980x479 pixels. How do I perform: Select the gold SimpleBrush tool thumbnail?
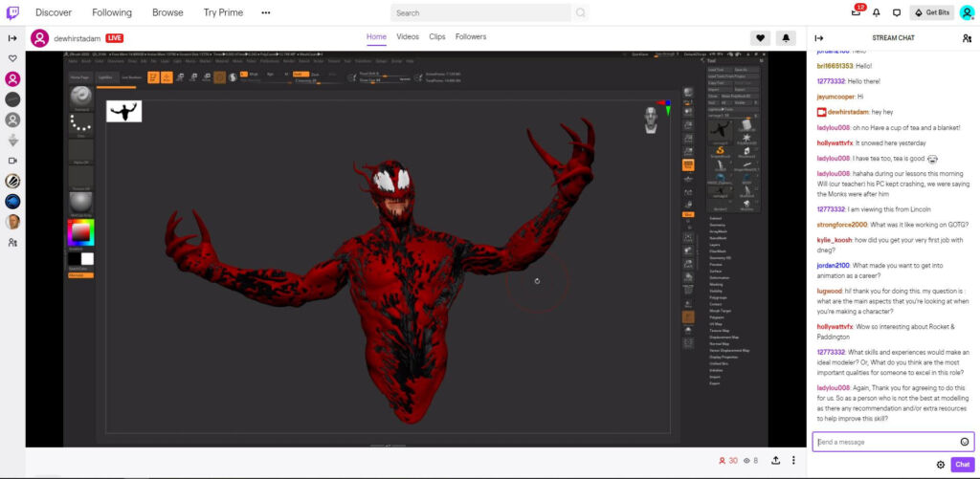[720, 150]
